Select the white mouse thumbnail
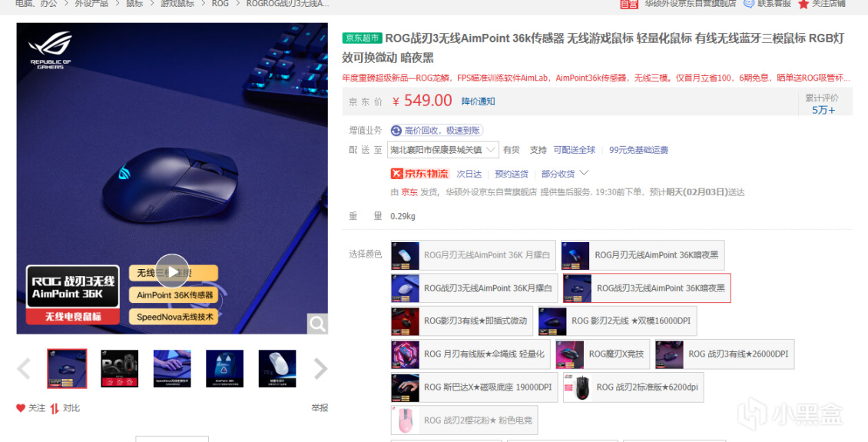The height and width of the screenshot is (442, 868). 277,368
